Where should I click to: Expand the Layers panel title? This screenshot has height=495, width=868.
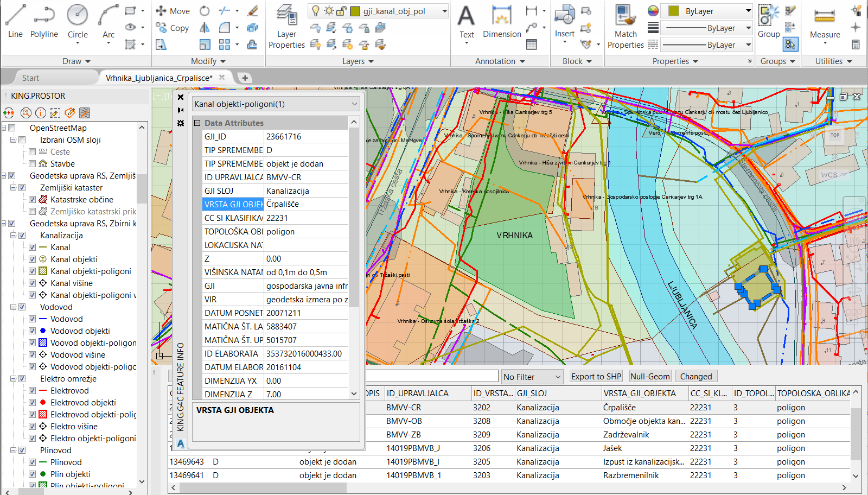coord(358,61)
